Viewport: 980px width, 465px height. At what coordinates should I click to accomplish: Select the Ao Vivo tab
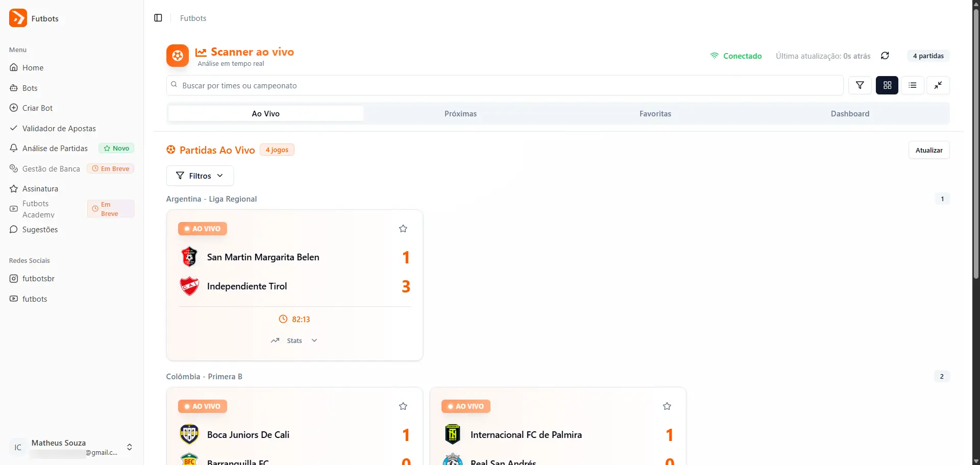point(266,113)
